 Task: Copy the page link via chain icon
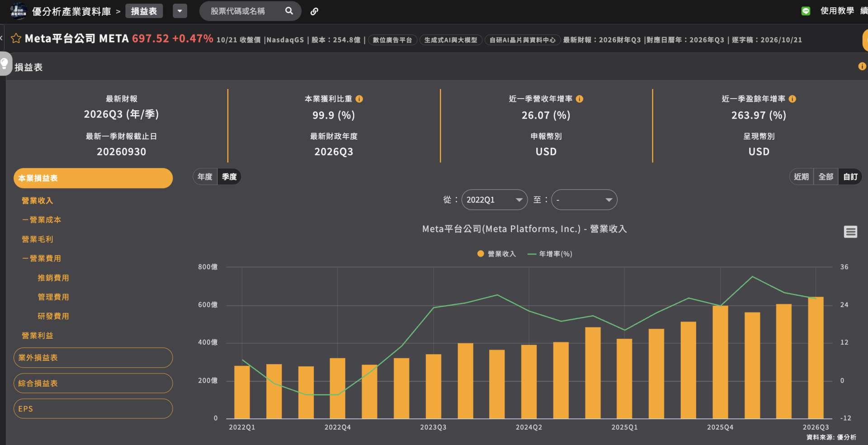(x=314, y=11)
